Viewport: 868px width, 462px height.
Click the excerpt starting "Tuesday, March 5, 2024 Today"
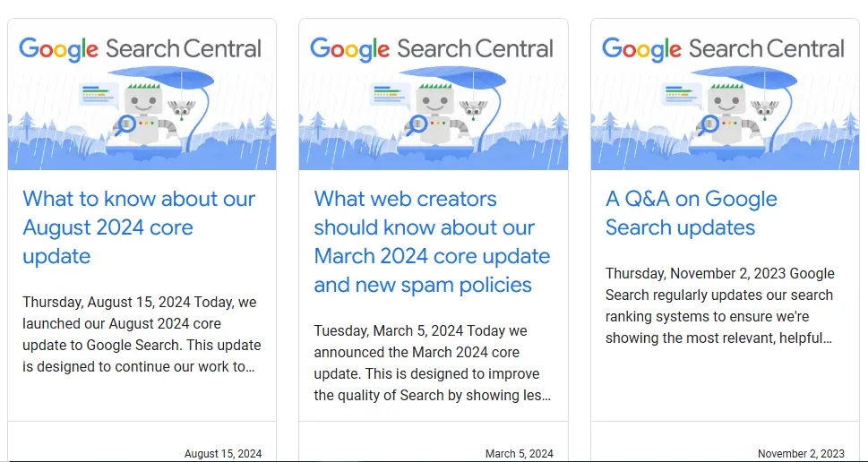tap(433, 362)
